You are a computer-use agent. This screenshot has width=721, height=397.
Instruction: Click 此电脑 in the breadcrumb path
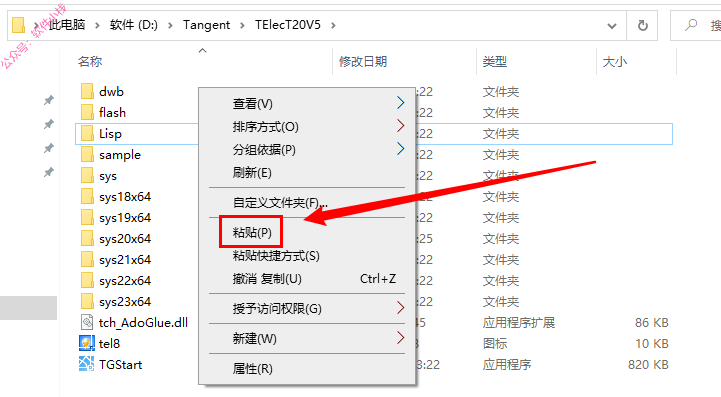67,25
